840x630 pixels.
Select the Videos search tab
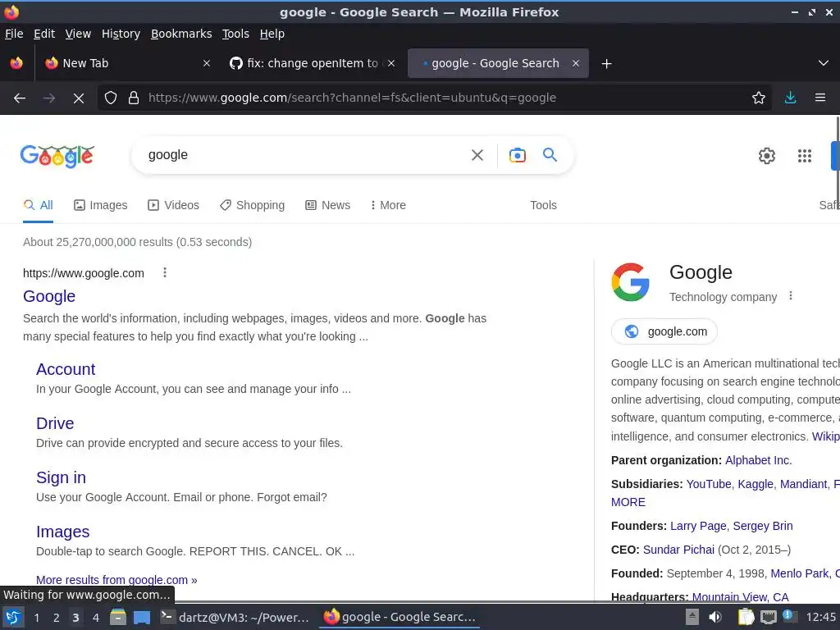[x=174, y=205]
